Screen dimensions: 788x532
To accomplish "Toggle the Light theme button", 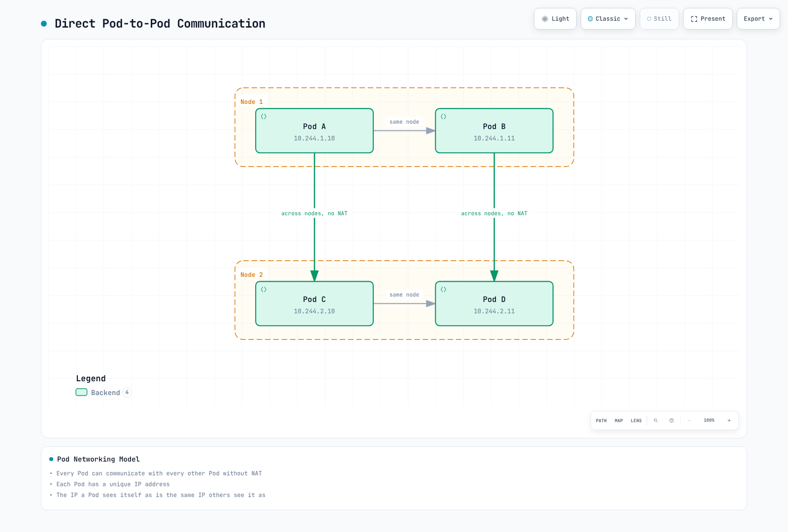I will (555, 19).
